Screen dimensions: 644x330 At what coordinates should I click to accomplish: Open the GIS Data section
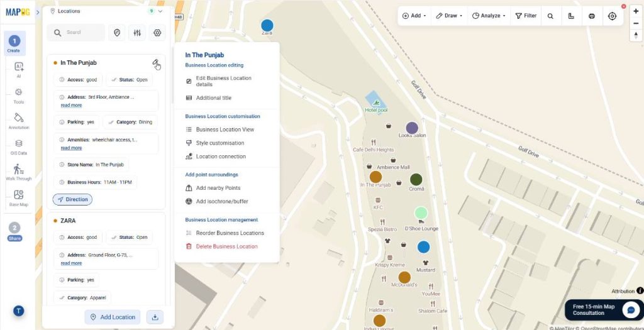point(18,147)
